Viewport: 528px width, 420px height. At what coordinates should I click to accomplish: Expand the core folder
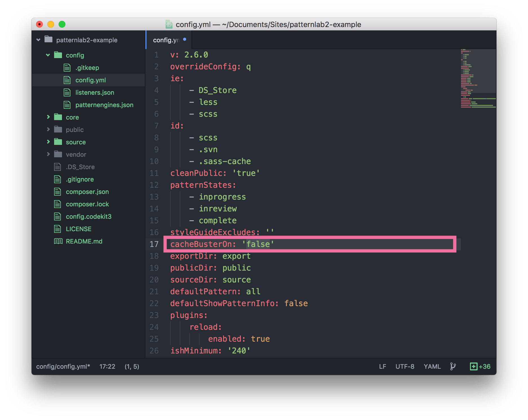point(48,117)
